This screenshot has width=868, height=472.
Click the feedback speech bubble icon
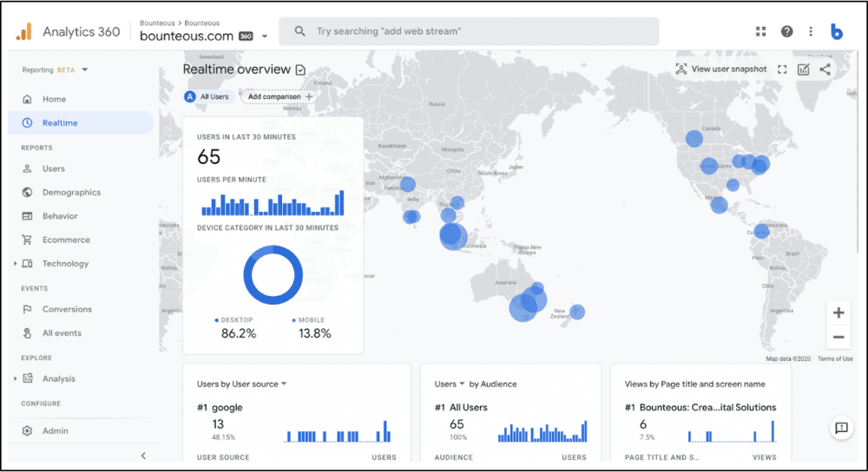841,428
